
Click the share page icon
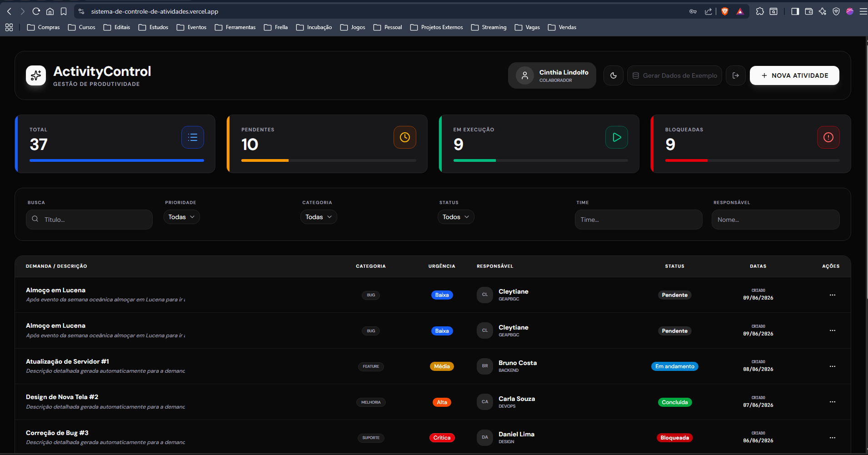pyautogui.click(x=708, y=11)
